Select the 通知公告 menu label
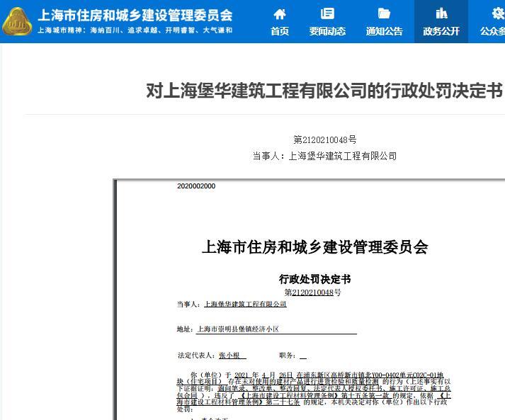The width and height of the screenshot is (505, 420). click(x=384, y=31)
